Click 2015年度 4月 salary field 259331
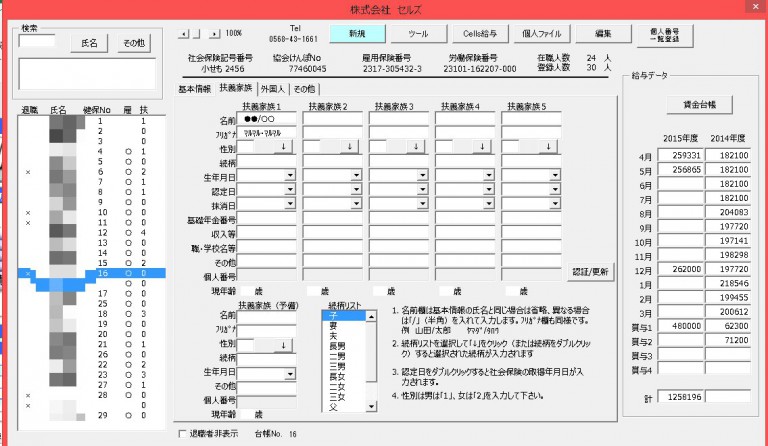The height and width of the screenshot is (446, 768). 680,155
